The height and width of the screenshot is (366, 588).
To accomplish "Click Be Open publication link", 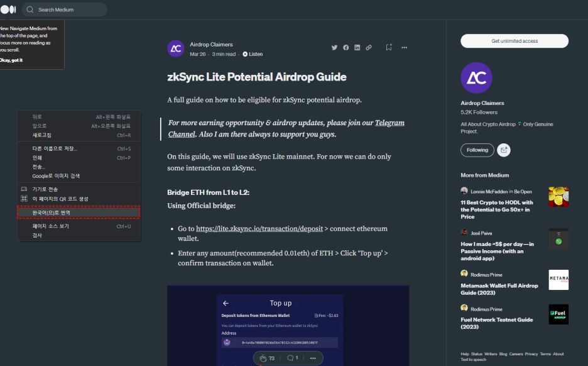I will (x=523, y=191).
